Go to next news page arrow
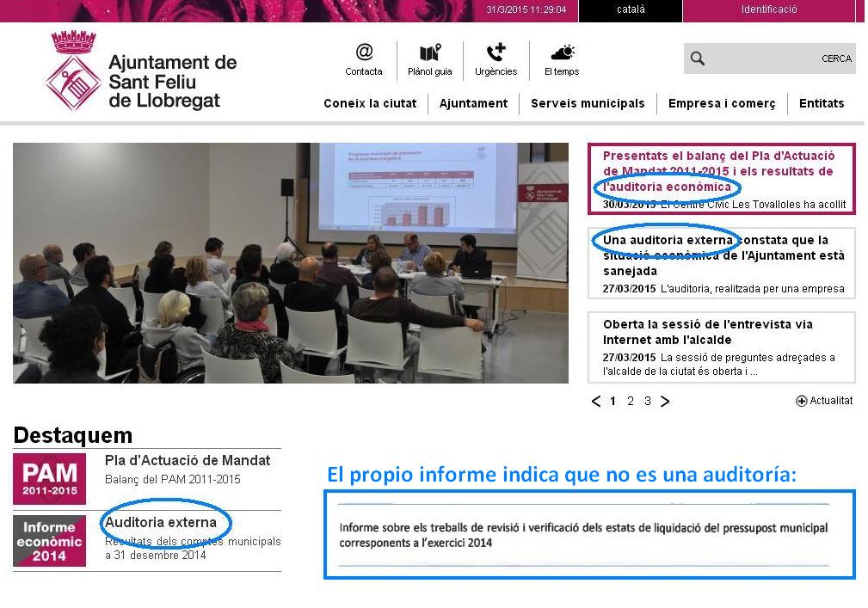This screenshot has height=608, width=868. [x=665, y=401]
